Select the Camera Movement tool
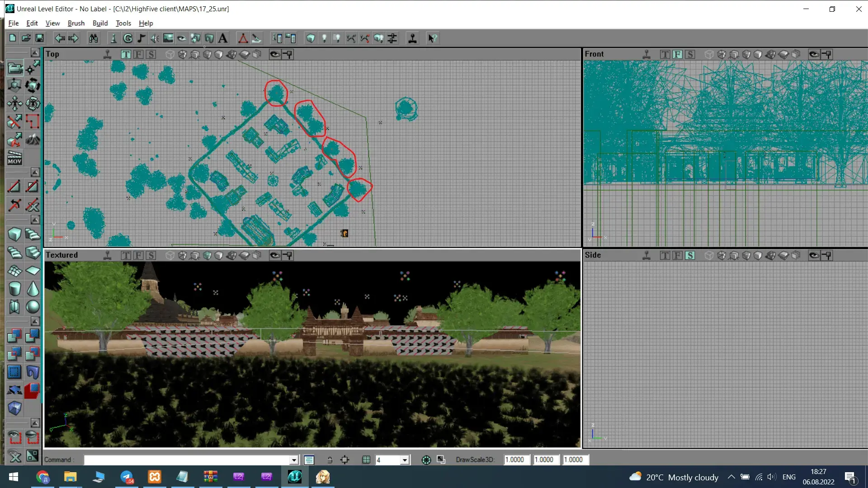 [14, 68]
